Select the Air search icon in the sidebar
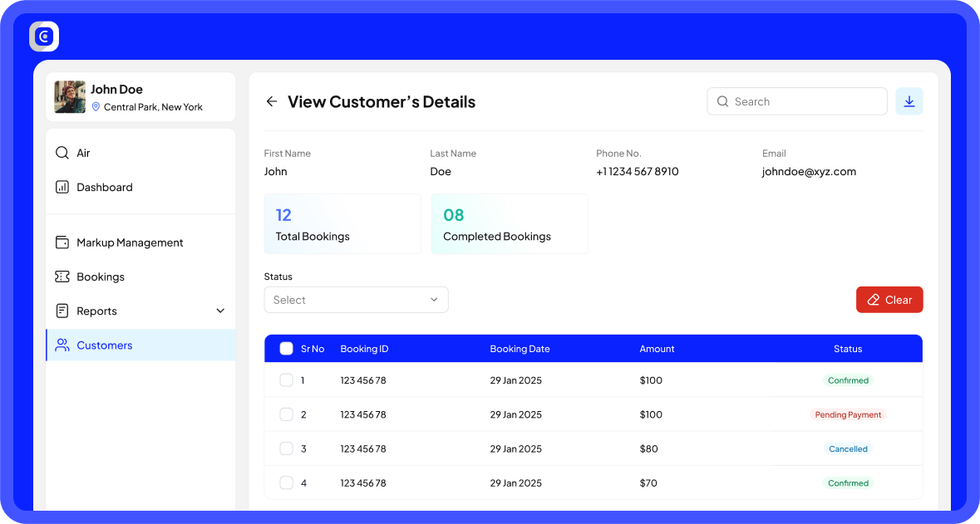980x524 pixels. click(62, 153)
